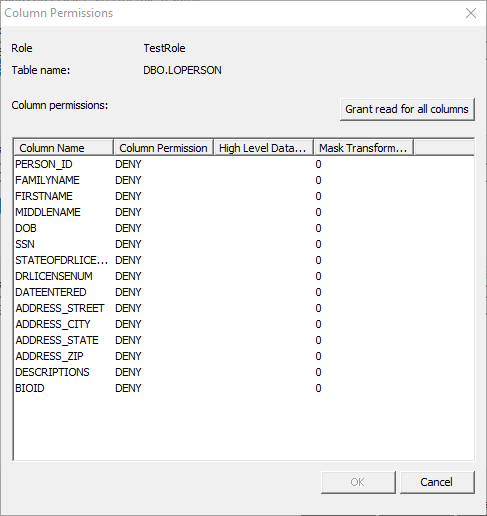This screenshot has width=487, height=516.
Task: Click the Column Permission header
Action: click(163, 148)
